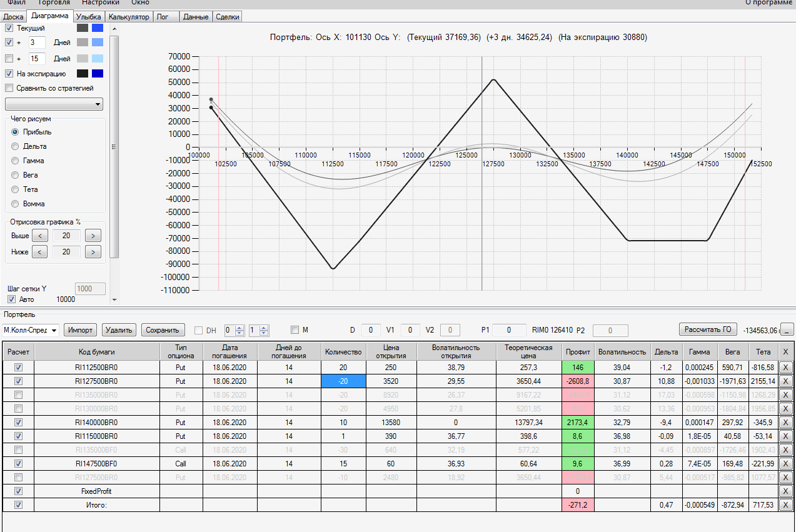Viewport: 796px width, 532px height.
Task: Enable the M checkbox
Action: (295, 330)
